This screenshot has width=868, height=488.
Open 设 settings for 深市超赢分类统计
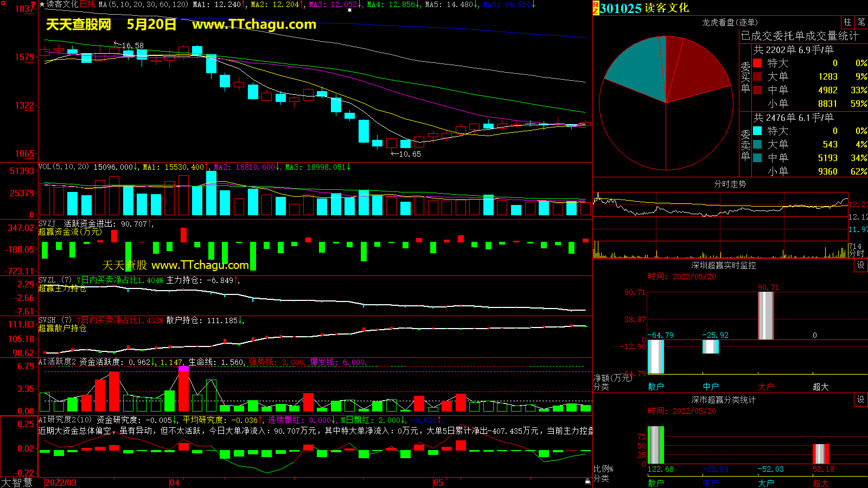860,400
